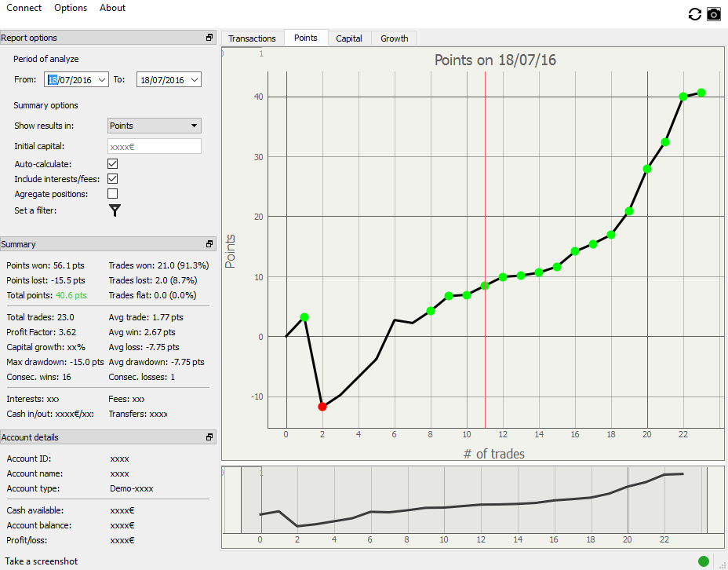Click the green point at trade 20
This screenshot has width=728, height=570.
coord(646,169)
